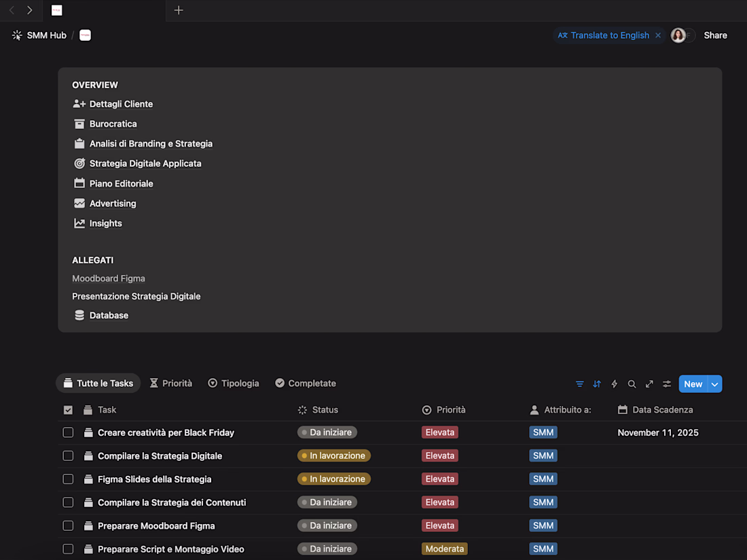Switch to Priorità view tab
Viewport: 747px width, 560px height.
point(170,384)
